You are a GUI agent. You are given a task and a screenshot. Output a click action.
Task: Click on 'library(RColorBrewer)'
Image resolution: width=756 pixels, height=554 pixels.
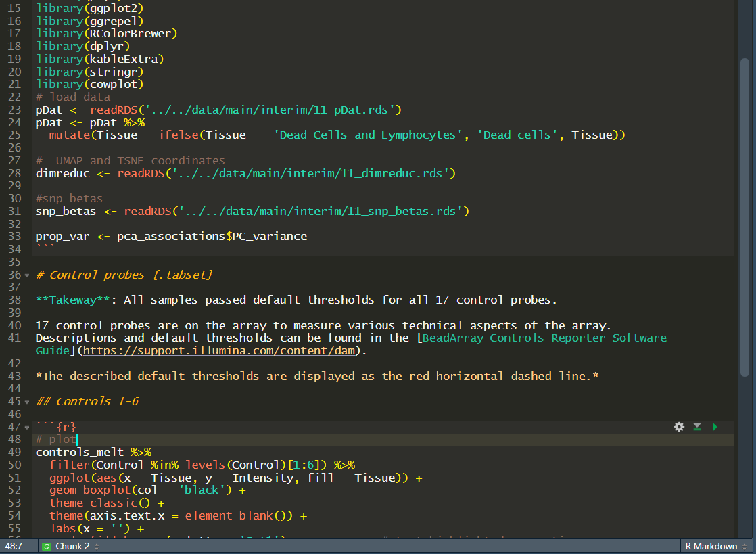pos(107,34)
